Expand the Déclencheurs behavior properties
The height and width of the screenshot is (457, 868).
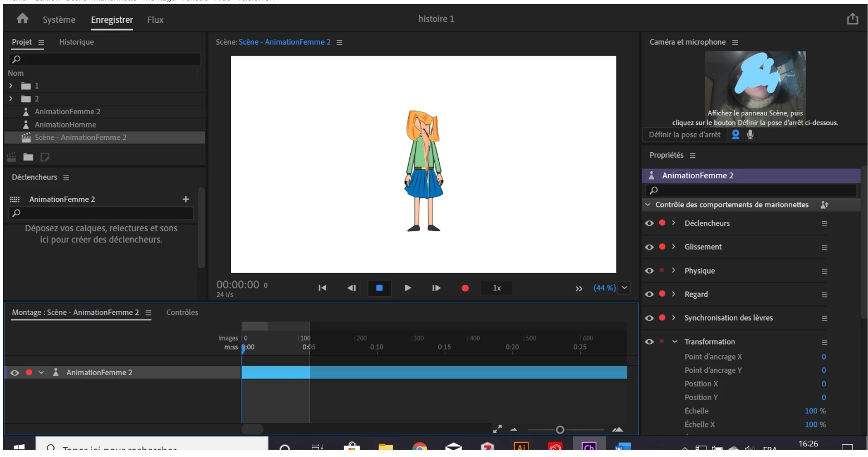pyautogui.click(x=674, y=223)
